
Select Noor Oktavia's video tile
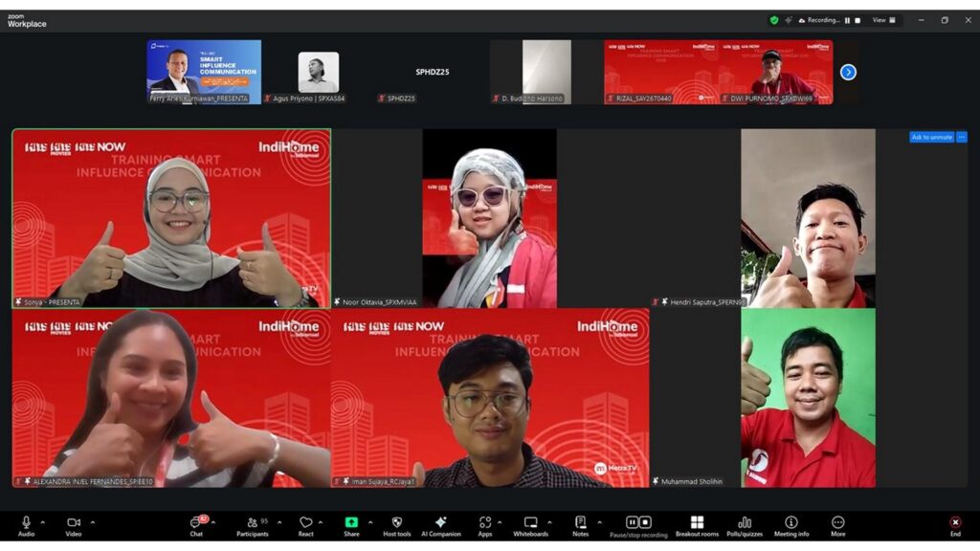tap(489, 218)
